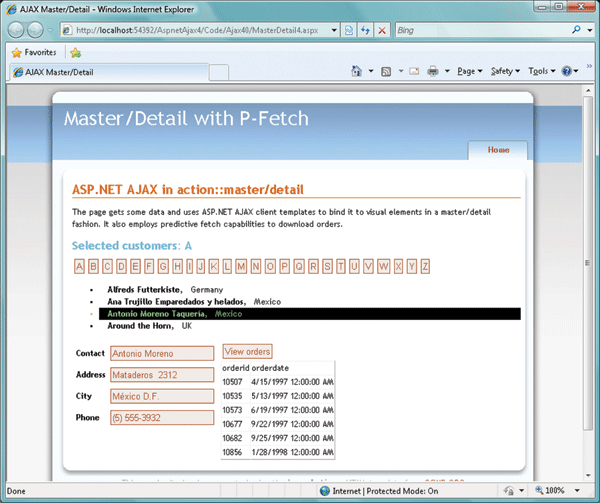
Task: Filter customers by letter C
Action: (x=107, y=266)
